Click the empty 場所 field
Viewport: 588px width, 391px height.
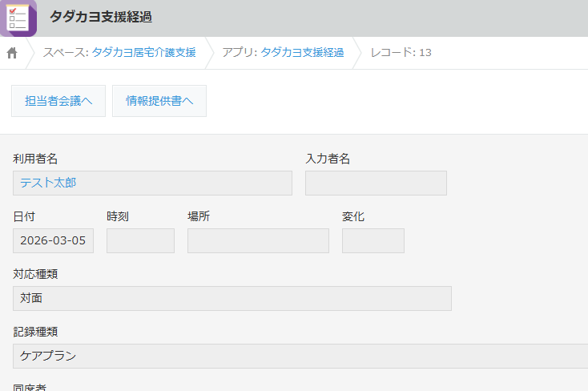pos(258,240)
